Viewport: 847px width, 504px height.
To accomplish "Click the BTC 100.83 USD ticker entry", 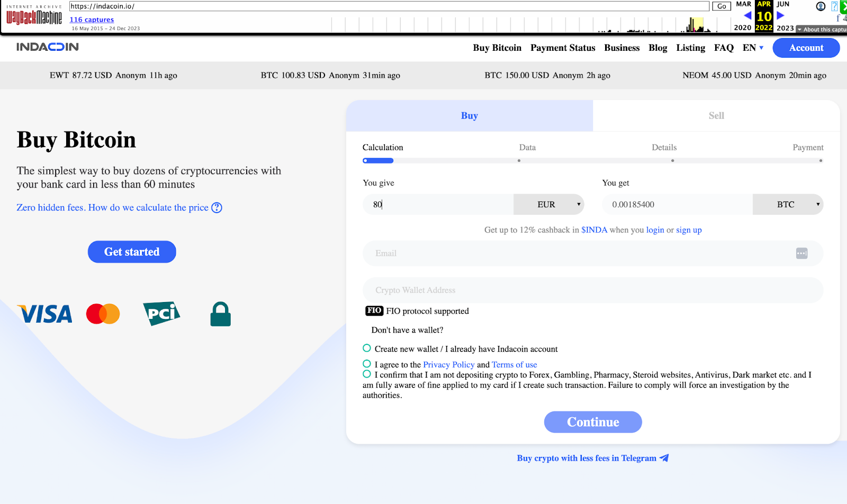I will [x=330, y=75].
